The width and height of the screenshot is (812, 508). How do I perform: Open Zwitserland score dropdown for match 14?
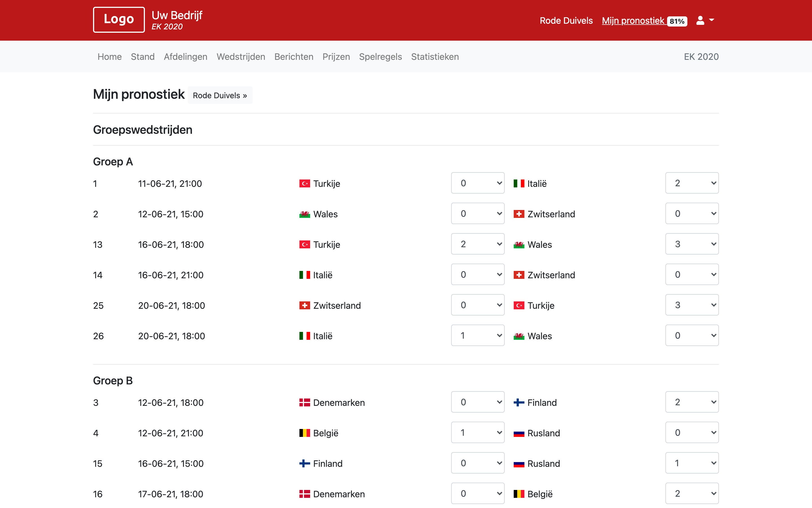pos(692,275)
